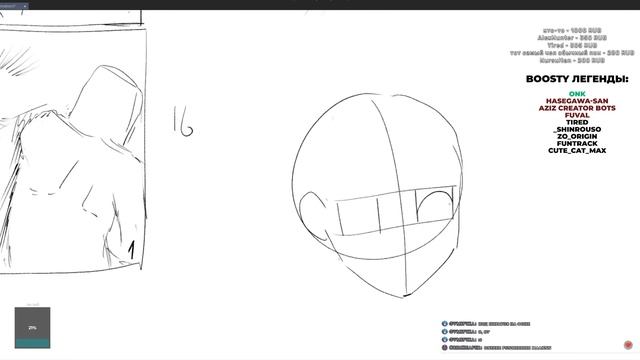This screenshot has width=640, height=360.
Task: Click the 'TIRED' name in legends list
Action: tap(577, 122)
